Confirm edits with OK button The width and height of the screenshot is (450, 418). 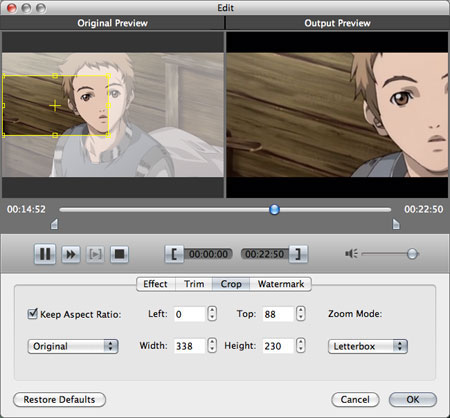413,399
